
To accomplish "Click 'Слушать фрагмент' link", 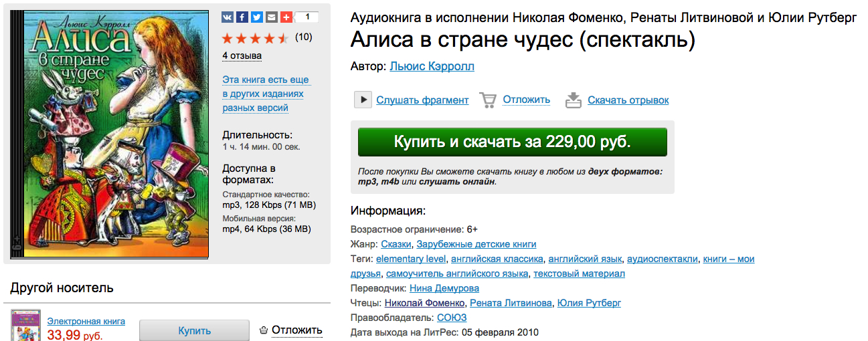I will (x=422, y=100).
